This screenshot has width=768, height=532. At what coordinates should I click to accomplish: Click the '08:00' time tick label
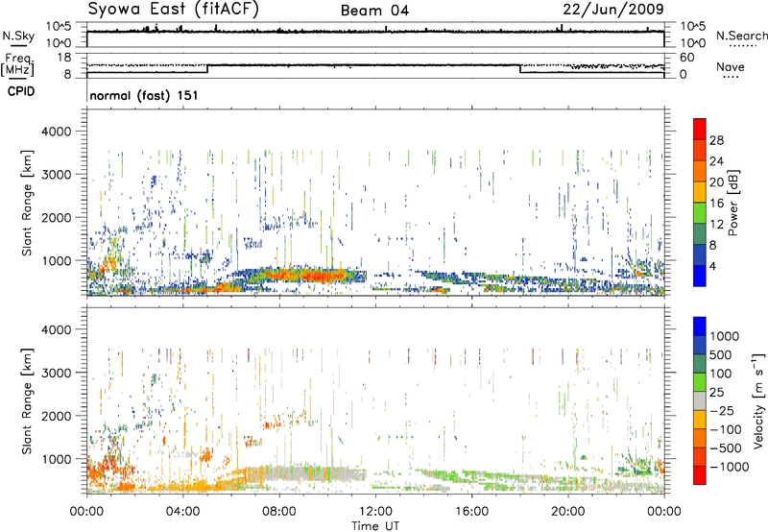point(279,511)
